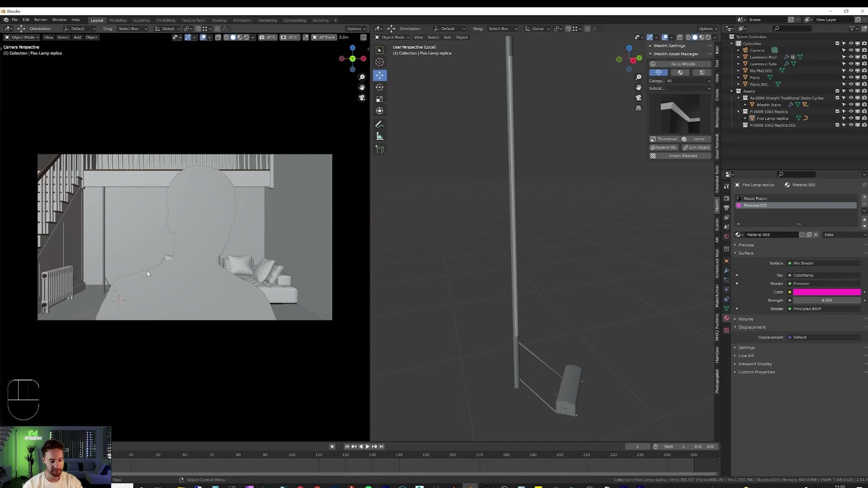Select the Add Cube tool

coord(379,150)
